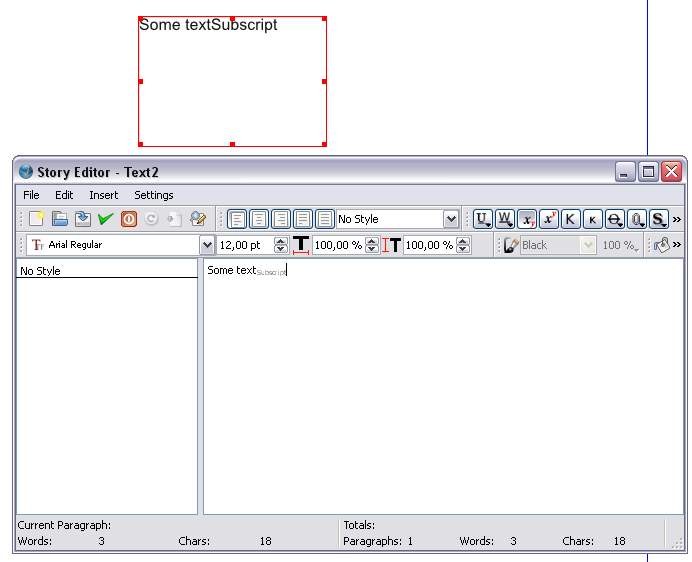Click in the character width 100,00 % field
The image size is (692, 562).
pos(338,245)
